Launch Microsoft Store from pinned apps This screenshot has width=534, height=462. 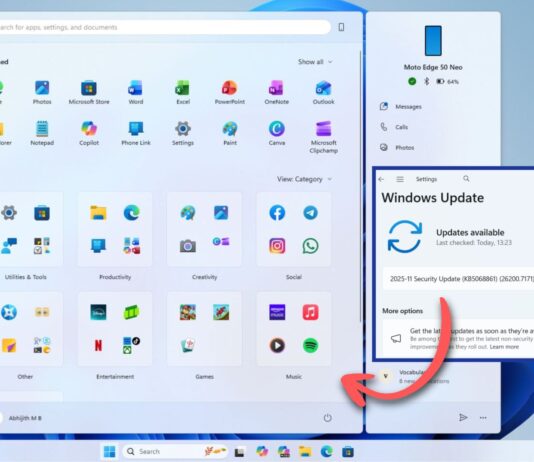point(89,92)
